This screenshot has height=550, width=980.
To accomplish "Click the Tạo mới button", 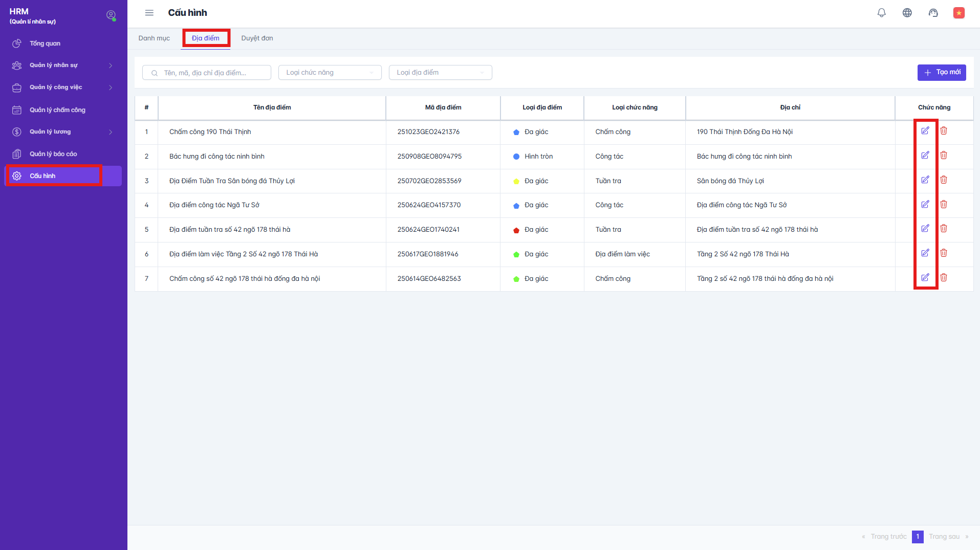I will [941, 73].
